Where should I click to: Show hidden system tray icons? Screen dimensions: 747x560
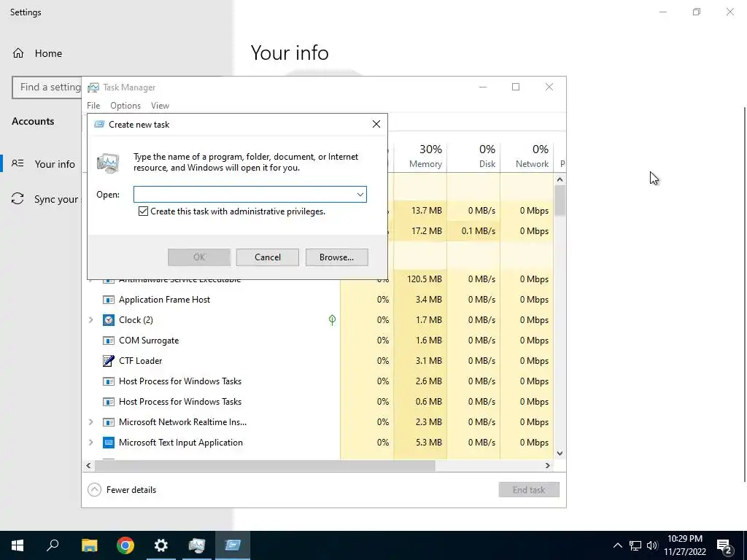pyautogui.click(x=617, y=545)
